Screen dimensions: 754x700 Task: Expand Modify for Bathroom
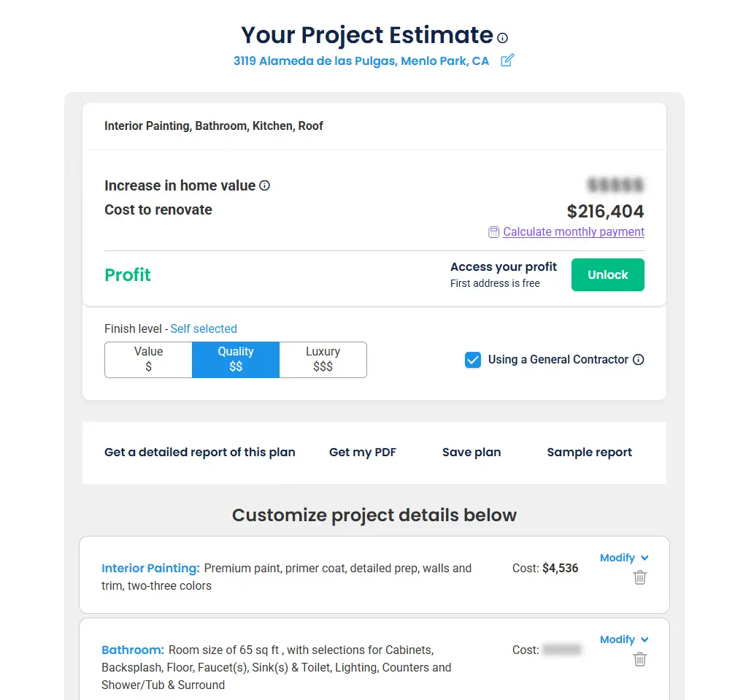[624, 639]
